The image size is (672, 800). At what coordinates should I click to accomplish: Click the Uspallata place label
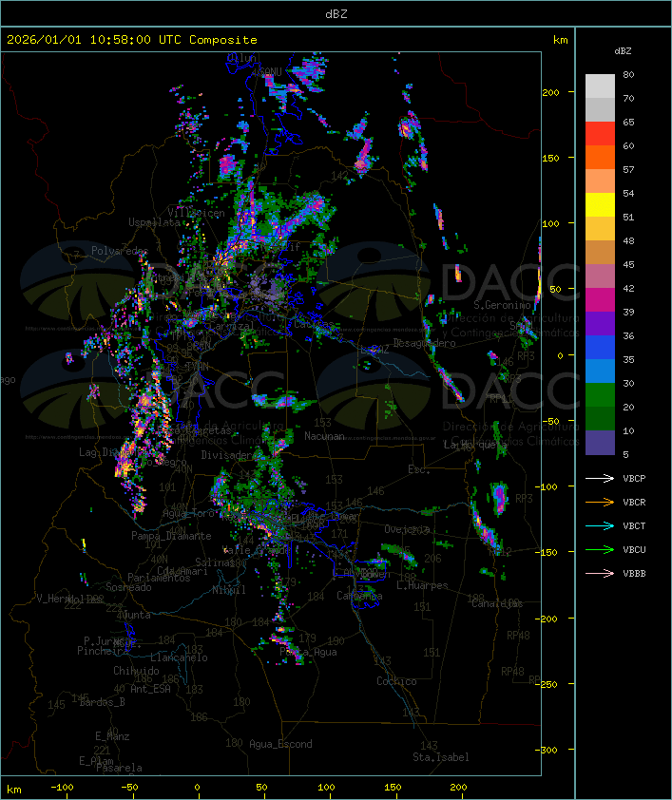click(x=154, y=222)
